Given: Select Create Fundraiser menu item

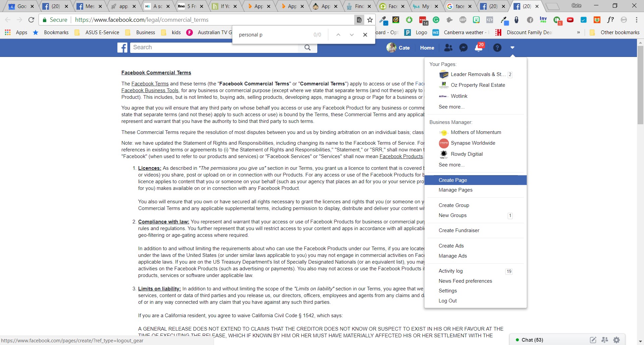Looking at the screenshot, I should (476, 230).
